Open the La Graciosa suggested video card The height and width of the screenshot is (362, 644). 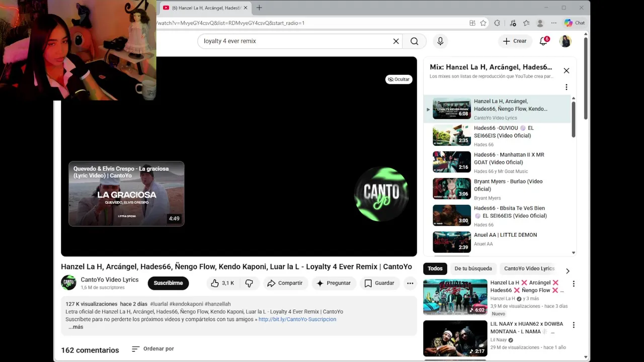tap(126, 194)
